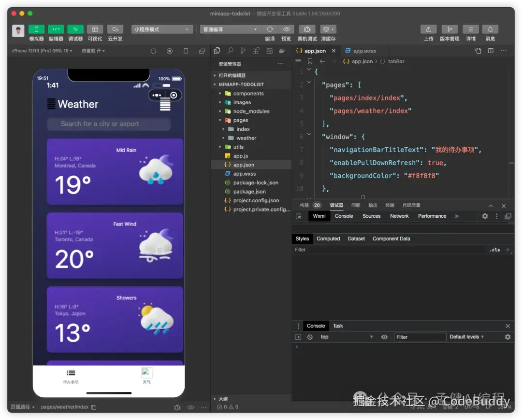Click the upload button
Image resolution: width=522 pixels, height=420 pixels.
[428, 29]
